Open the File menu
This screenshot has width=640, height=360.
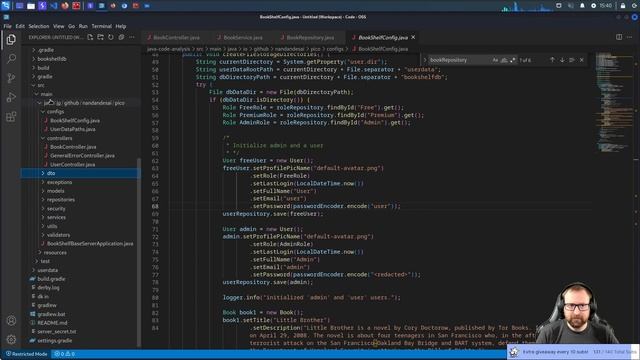[x=7, y=26]
